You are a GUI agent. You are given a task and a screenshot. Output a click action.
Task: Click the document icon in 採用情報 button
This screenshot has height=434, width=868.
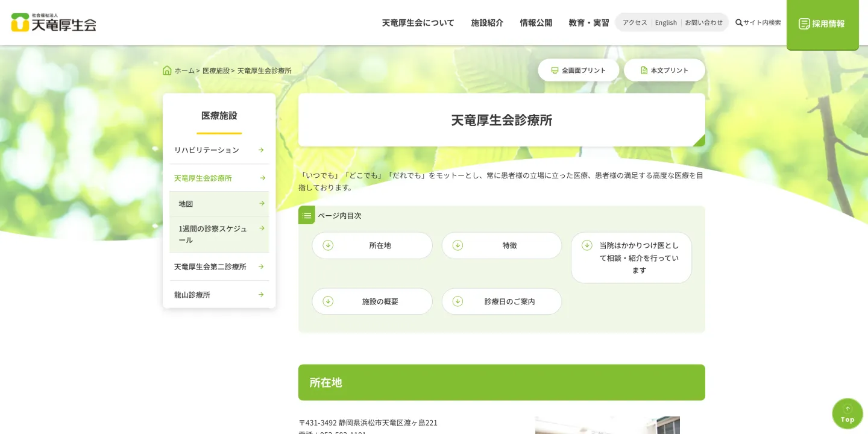pyautogui.click(x=804, y=24)
